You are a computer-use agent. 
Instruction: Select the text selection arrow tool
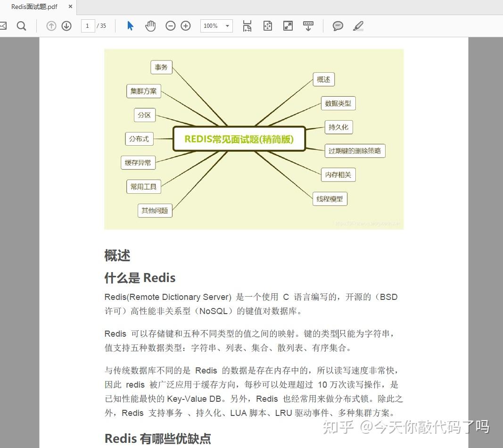(x=130, y=26)
